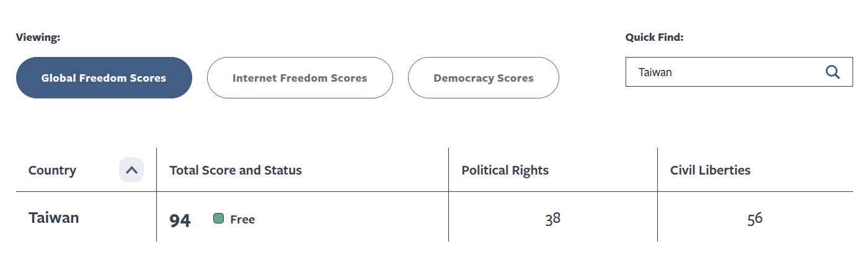The height and width of the screenshot is (260, 868).
Task: Click the Country column header
Action: pos(52,170)
